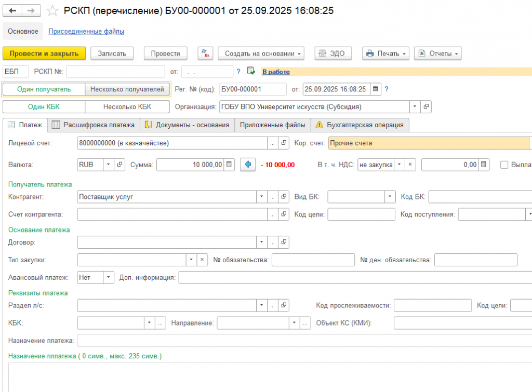The image size is (532, 392).
Task: Open calculator for the НДС amount field
Action: point(484,165)
